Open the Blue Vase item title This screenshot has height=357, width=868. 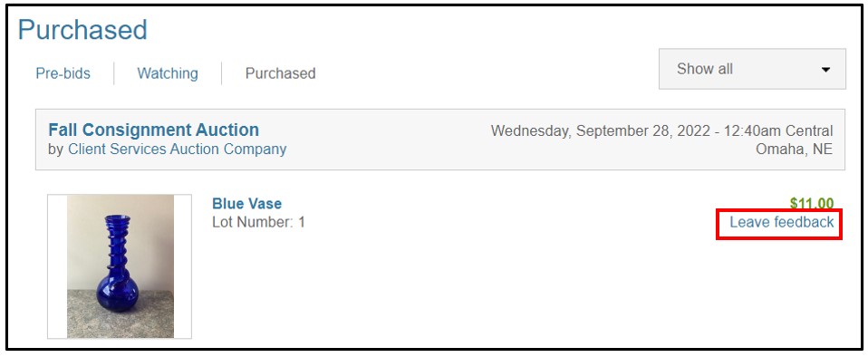(x=246, y=204)
